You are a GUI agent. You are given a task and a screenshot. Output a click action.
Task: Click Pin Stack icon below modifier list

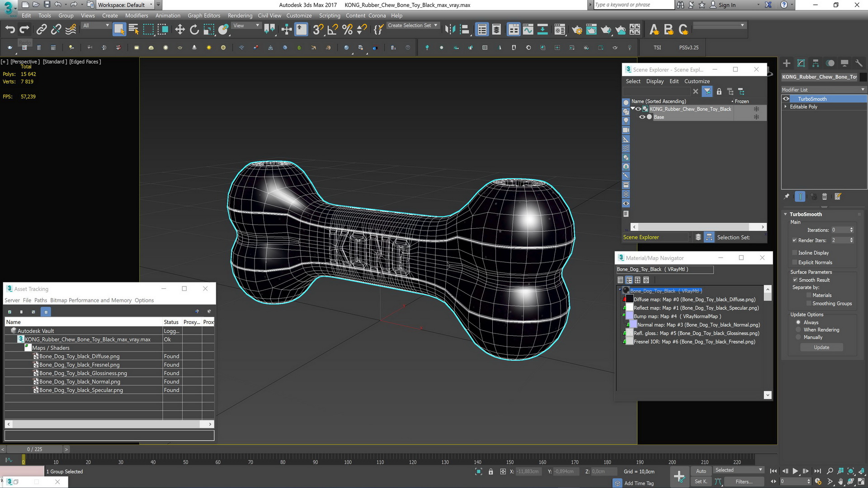(787, 197)
